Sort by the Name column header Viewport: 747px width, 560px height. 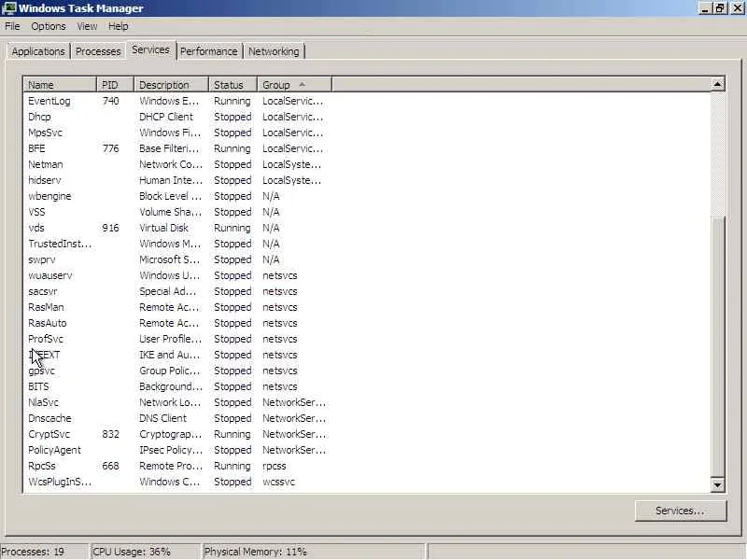tap(60, 85)
